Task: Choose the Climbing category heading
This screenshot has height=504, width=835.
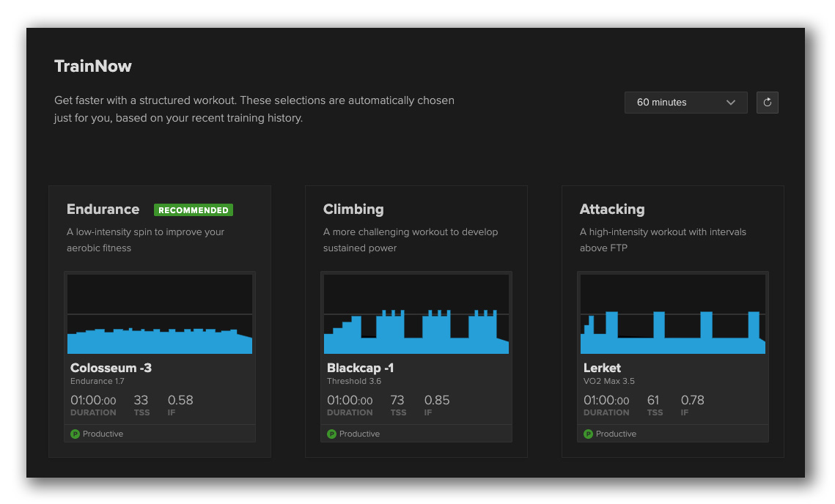Action: click(353, 210)
